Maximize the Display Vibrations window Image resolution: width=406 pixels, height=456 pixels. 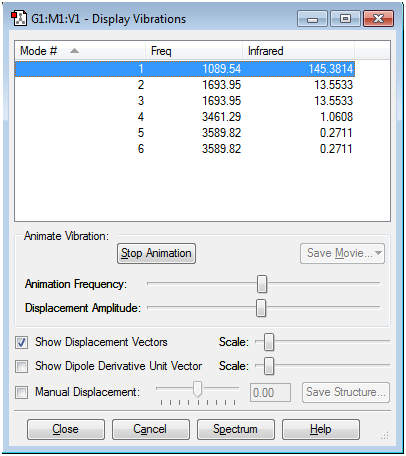tap(345, 19)
